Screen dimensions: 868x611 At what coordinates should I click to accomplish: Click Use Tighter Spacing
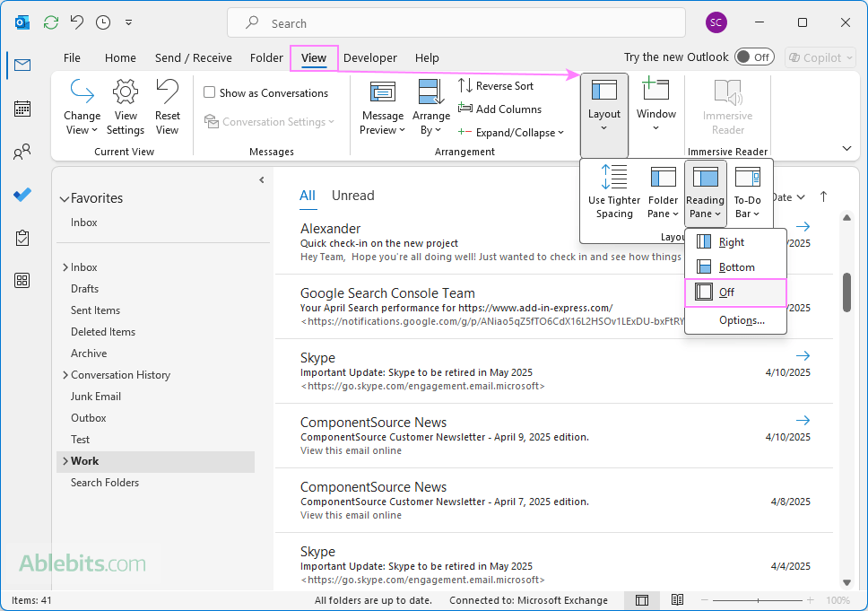tap(614, 192)
